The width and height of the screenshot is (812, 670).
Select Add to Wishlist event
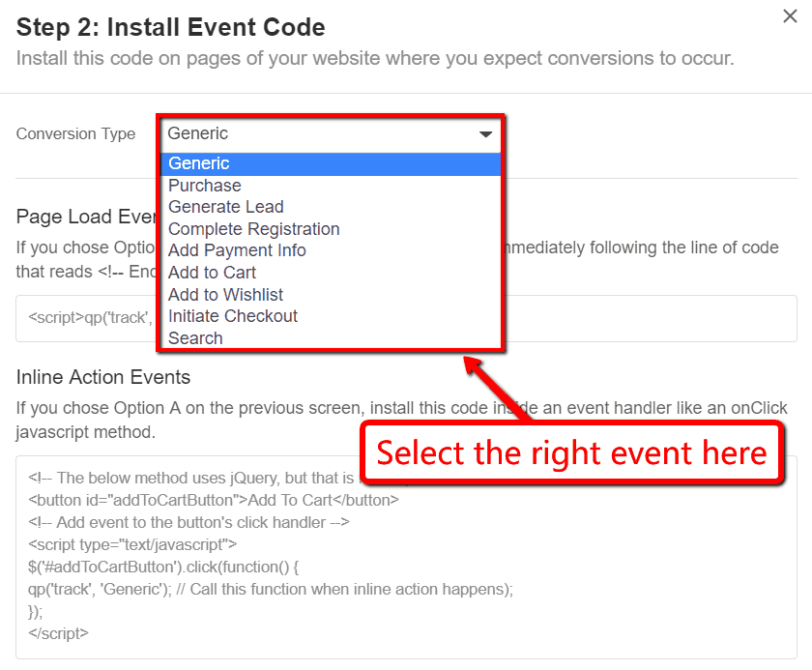tap(225, 294)
